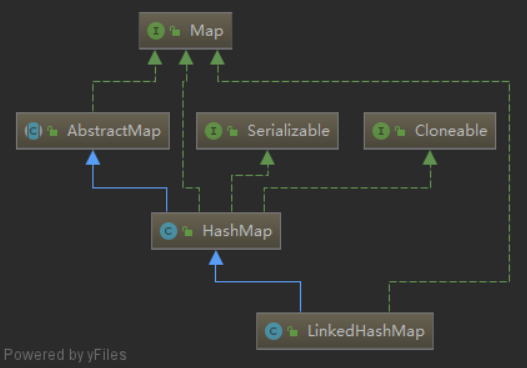Click the green lock icon on HashMap
Screen dimensions: 527x368
pyautogui.click(x=188, y=231)
